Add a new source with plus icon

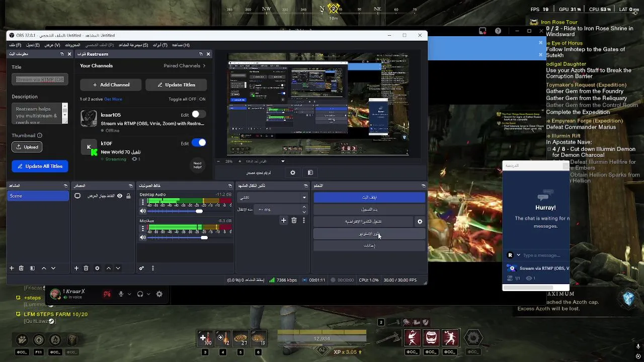[x=76, y=268]
